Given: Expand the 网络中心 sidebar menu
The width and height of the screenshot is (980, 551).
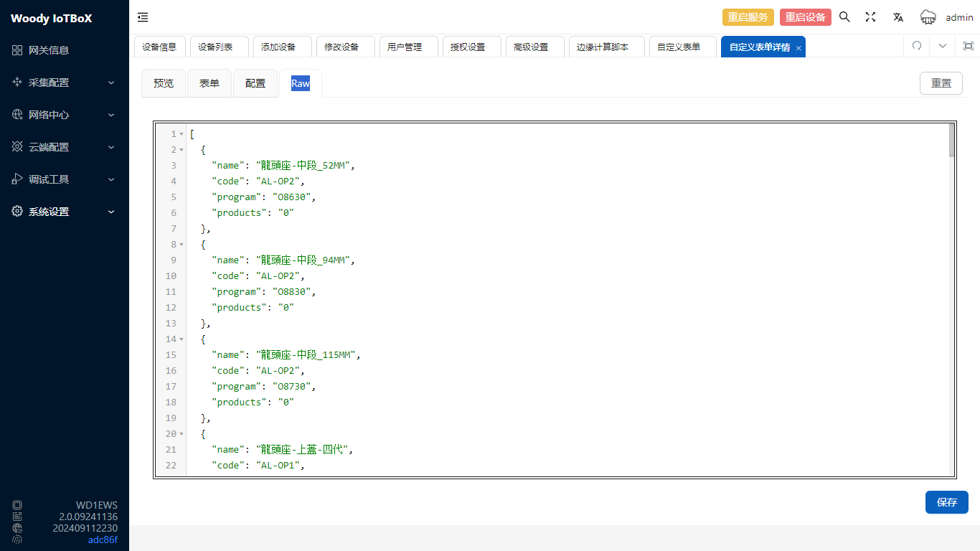Looking at the screenshot, I should [65, 115].
